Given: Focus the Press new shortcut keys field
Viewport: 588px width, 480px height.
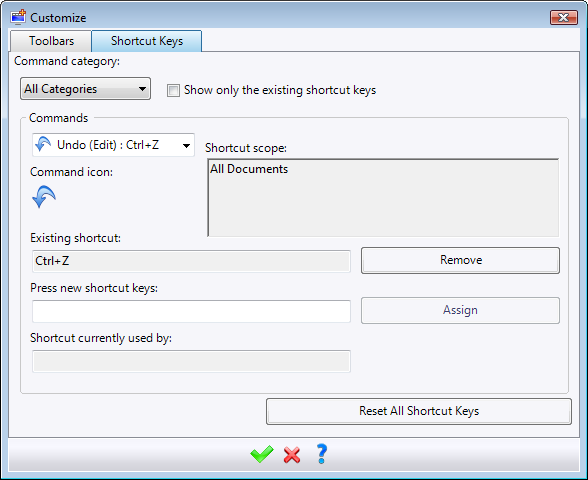Looking at the screenshot, I should coord(191,311).
